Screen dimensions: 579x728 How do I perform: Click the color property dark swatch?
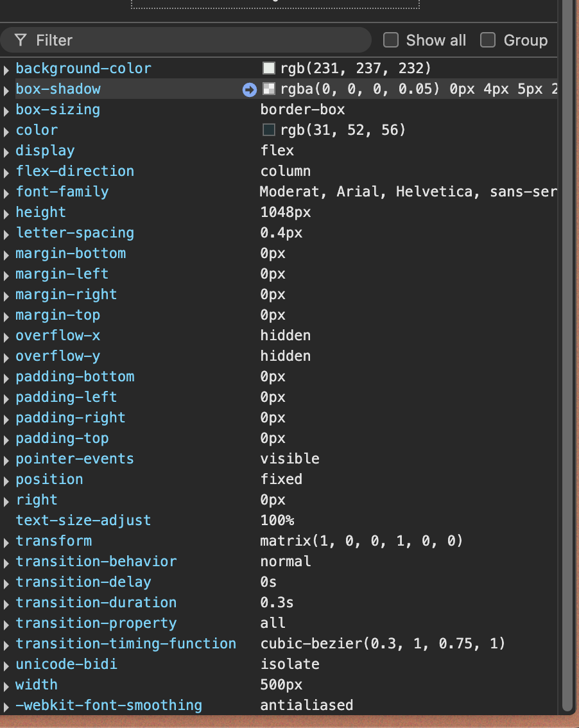point(268,130)
